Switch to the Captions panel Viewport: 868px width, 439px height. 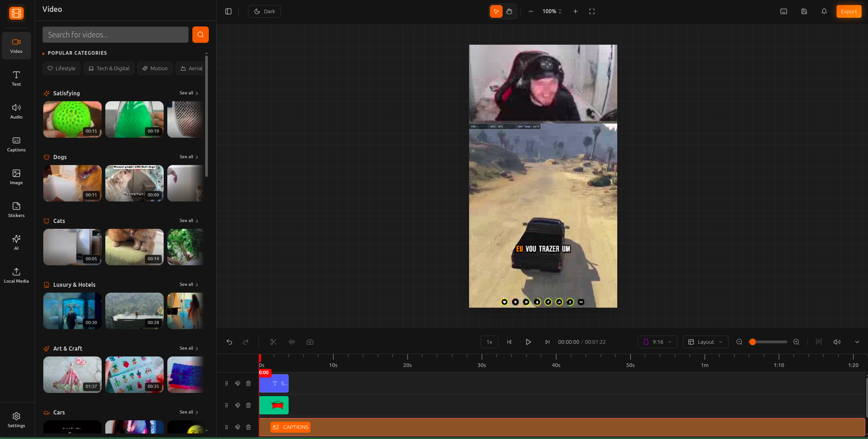16,144
